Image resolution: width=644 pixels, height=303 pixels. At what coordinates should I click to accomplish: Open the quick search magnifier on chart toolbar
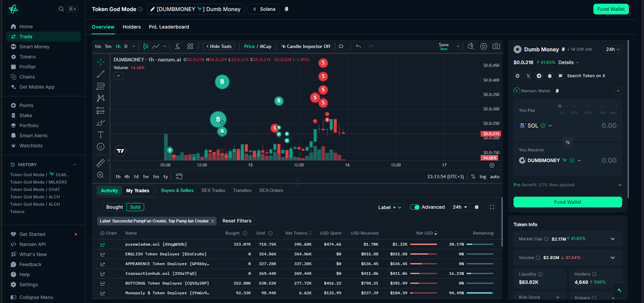(471, 46)
